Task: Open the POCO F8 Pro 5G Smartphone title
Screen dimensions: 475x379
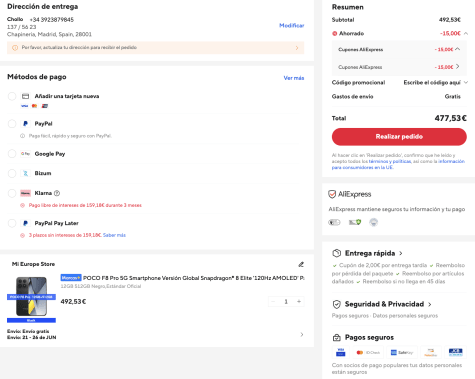Action: coord(193,278)
